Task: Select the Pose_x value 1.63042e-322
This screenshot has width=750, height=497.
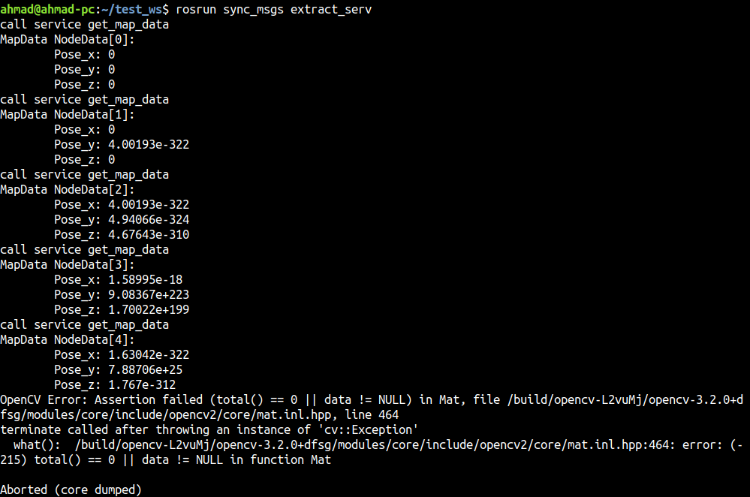Action: pyautogui.click(x=147, y=354)
